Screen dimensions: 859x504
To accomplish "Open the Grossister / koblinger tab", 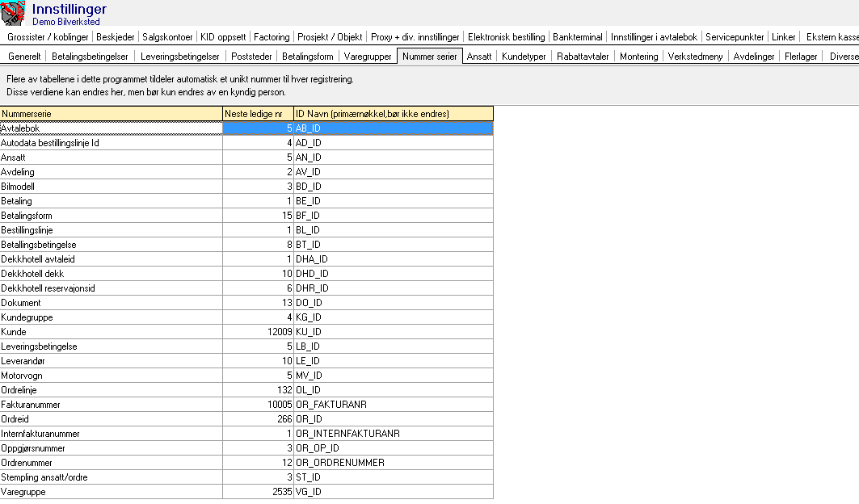I will tap(48, 37).
